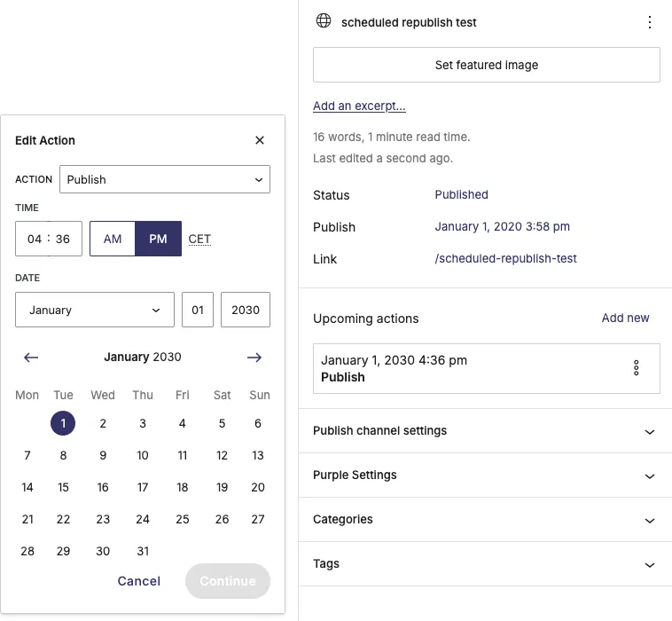Click 16 words, 1 minute read time text
672x621 pixels.
[391, 137]
